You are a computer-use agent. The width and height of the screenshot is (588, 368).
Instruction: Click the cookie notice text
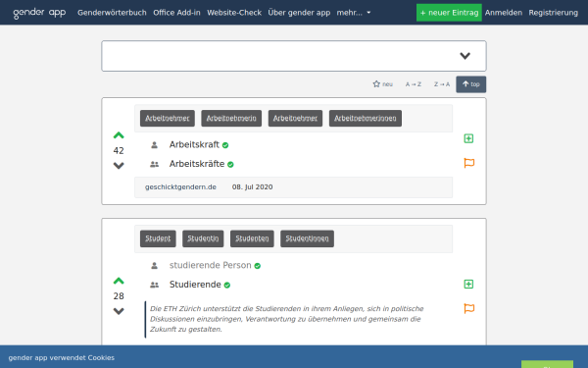61,358
